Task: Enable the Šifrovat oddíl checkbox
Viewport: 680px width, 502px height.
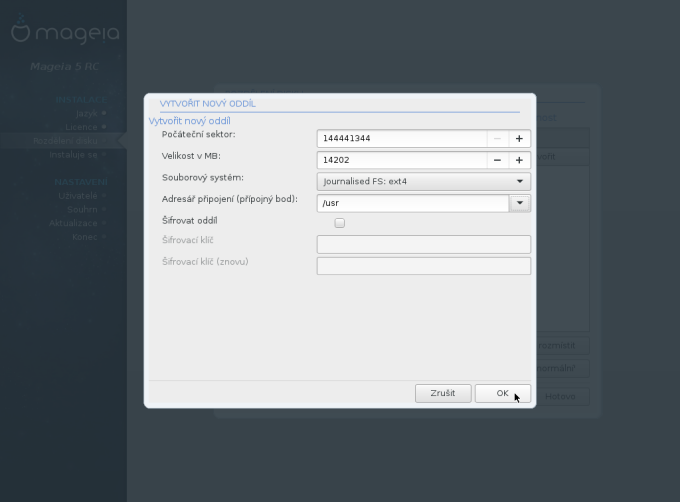Action: pos(340,223)
